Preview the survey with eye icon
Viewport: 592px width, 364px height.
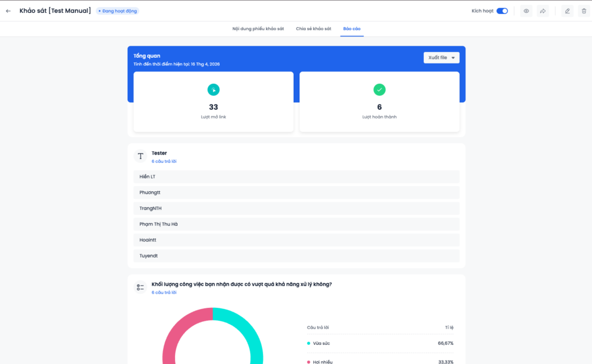click(x=526, y=11)
